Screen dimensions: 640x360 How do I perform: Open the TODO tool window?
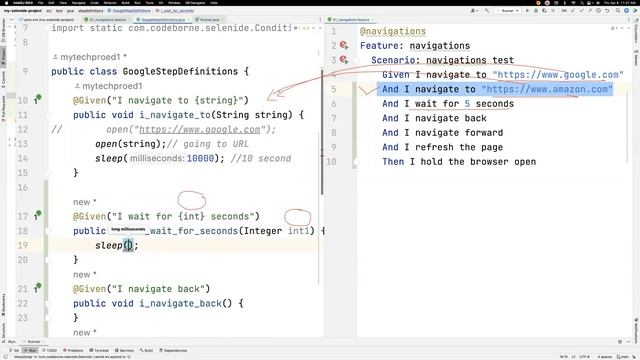(49, 350)
